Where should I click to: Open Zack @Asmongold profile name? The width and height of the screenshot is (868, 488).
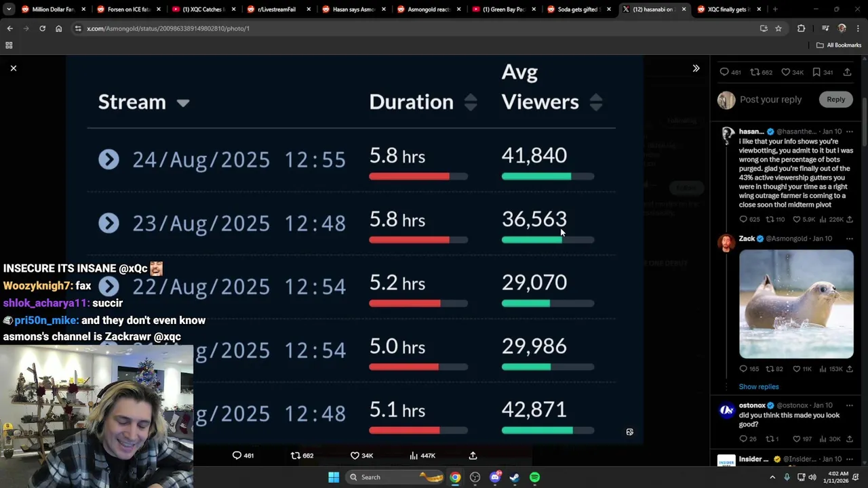pyautogui.click(x=747, y=239)
